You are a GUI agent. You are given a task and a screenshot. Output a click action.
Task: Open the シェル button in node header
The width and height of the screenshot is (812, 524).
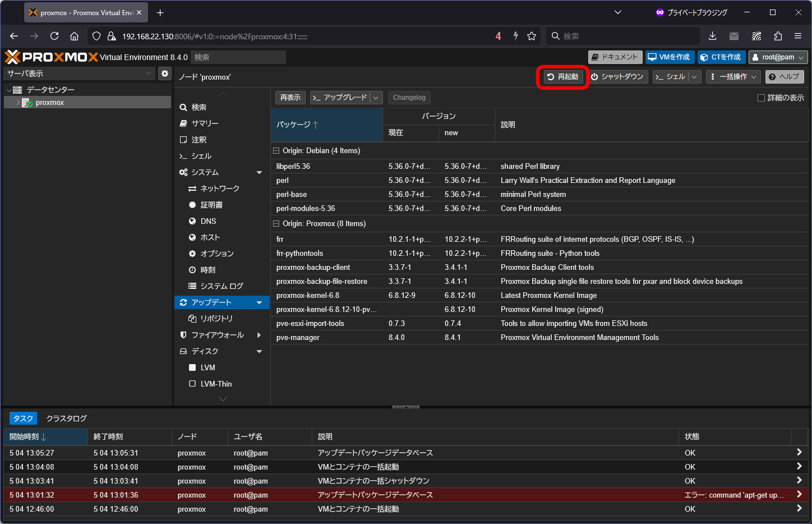[x=671, y=77]
